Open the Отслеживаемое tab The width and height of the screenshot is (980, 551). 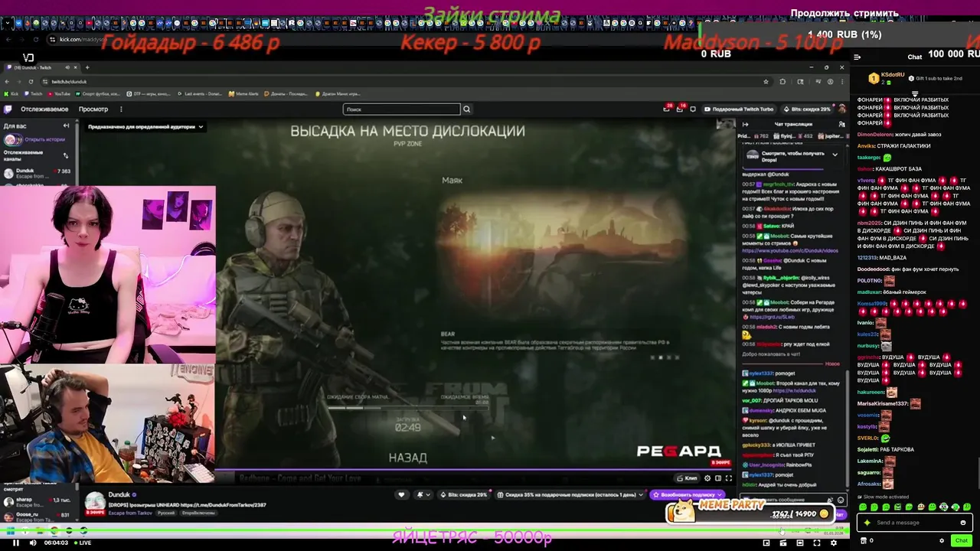click(44, 109)
